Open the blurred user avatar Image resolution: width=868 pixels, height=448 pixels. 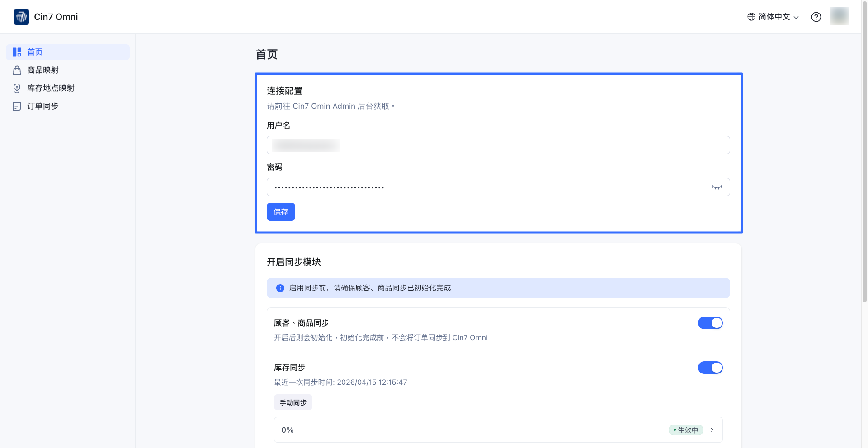click(839, 16)
